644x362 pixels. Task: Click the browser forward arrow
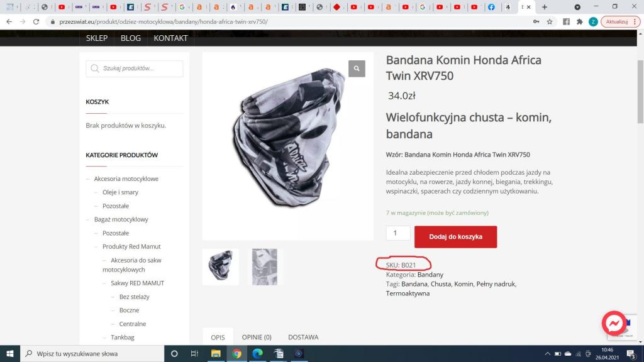23,22
